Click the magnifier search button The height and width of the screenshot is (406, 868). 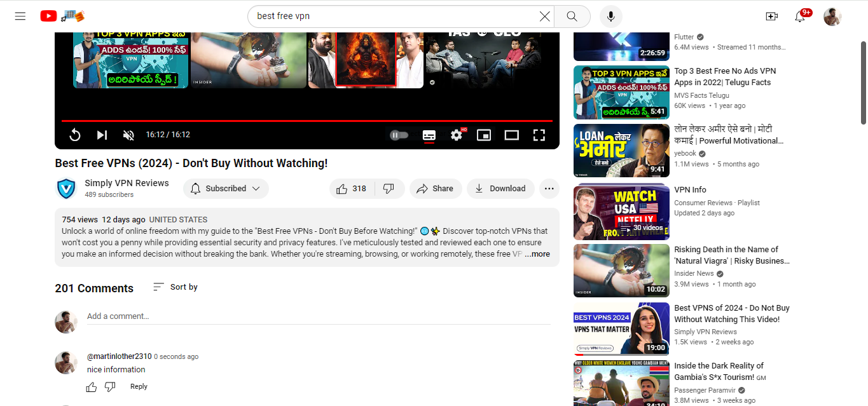(572, 16)
